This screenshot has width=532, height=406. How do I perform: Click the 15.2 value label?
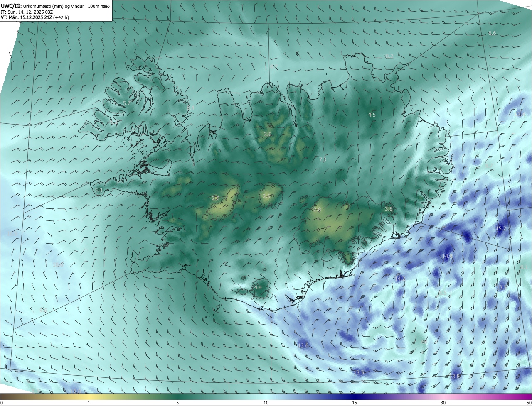click(501, 228)
